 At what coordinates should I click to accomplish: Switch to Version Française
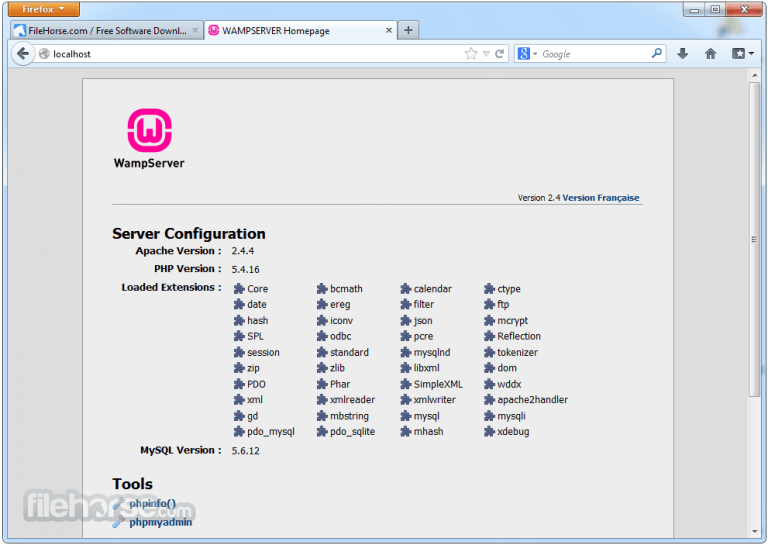click(600, 198)
